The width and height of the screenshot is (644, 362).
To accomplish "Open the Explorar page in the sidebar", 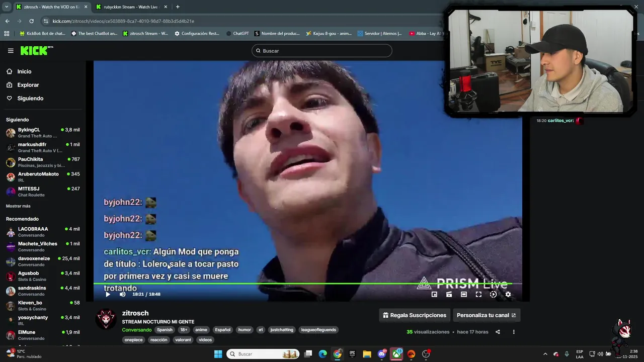I will pos(28,85).
